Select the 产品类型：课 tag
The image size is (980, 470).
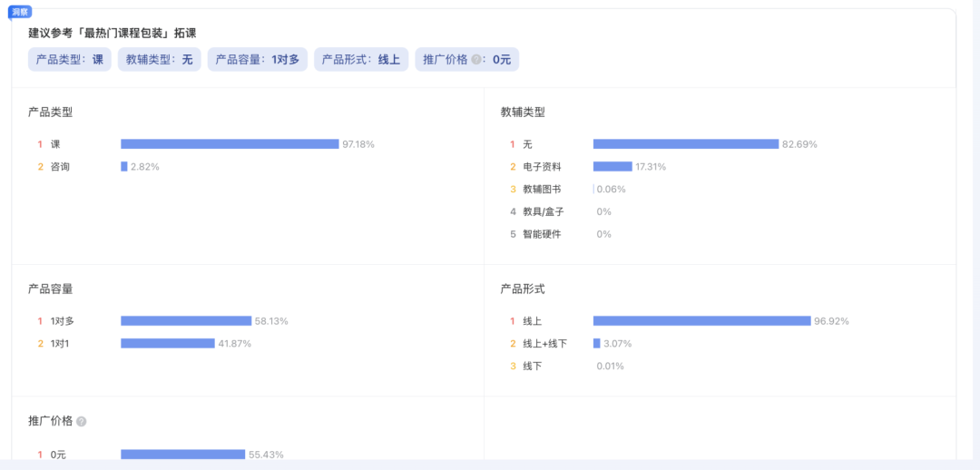70,60
